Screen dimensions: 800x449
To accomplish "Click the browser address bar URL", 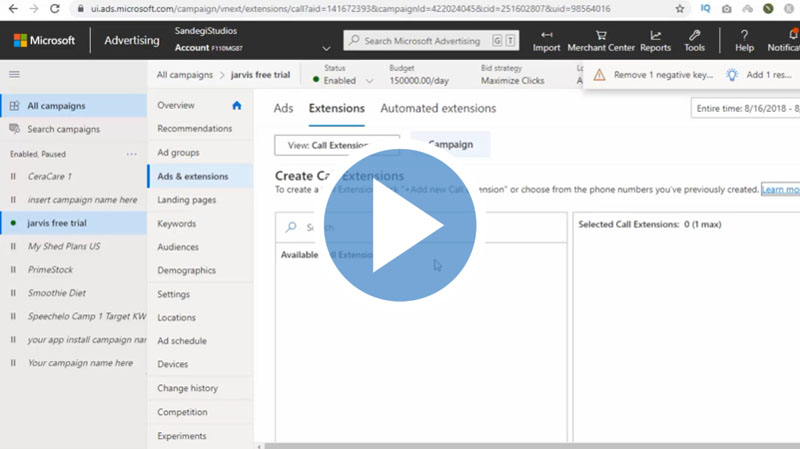I will 351,9.
